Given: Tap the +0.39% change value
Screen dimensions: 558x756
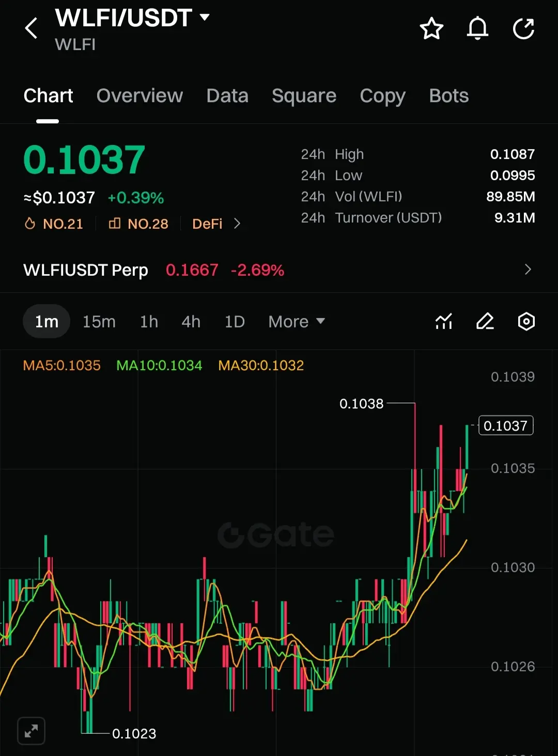Looking at the screenshot, I should [136, 198].
